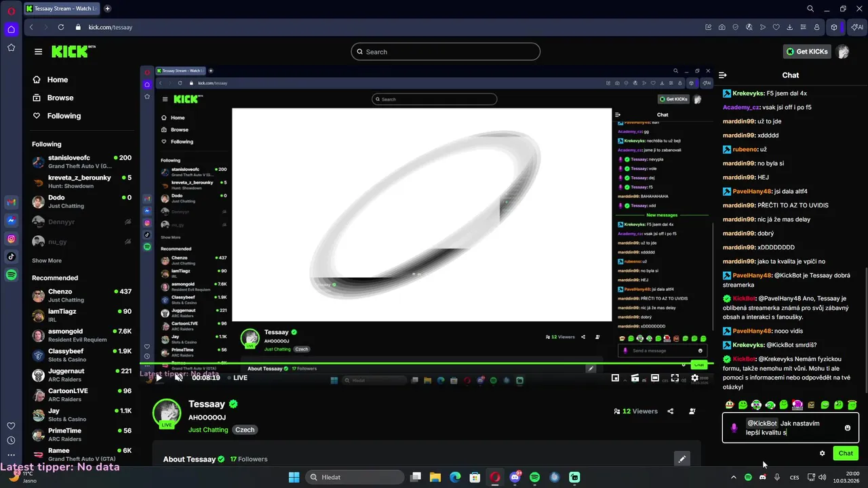The width and height of the screenshot is (868, 488).
Task: Pause the live stream playback
Action: click(159, 378)
